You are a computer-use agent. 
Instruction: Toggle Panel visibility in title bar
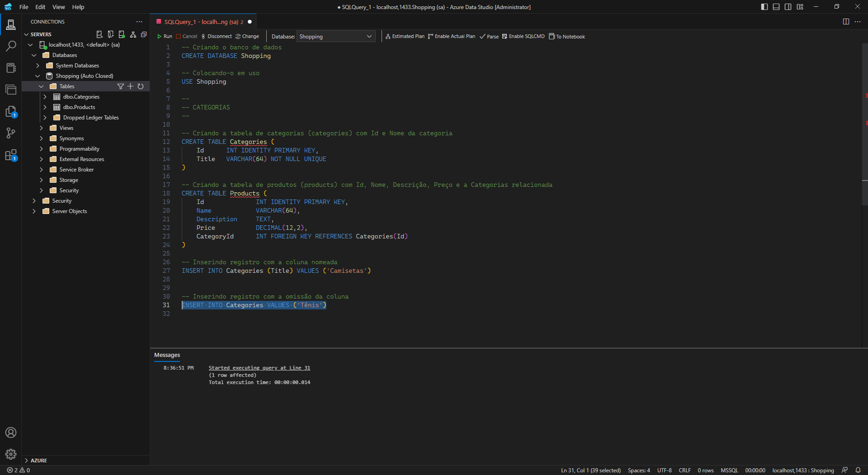pyautogui.click(x=776, y=7)
